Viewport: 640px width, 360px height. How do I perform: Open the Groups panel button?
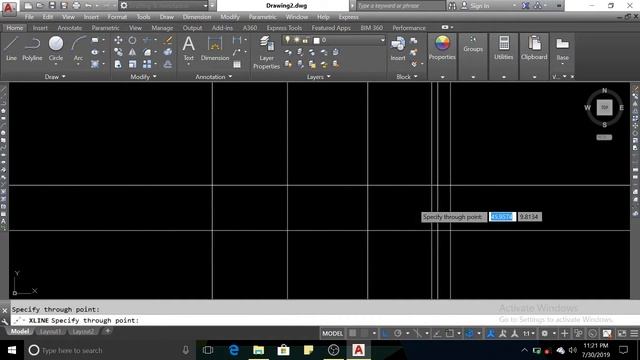tap(473, 49)
